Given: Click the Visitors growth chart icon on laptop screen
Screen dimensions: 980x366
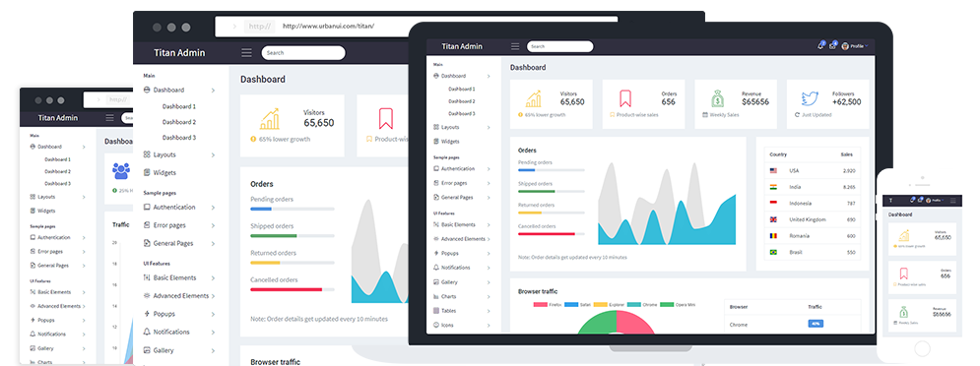Looking at the screenshot, I should tap(533, 98).
